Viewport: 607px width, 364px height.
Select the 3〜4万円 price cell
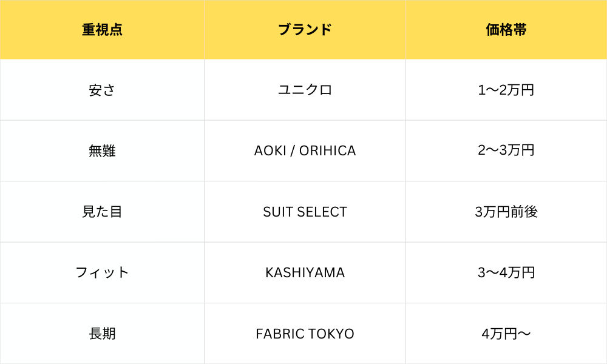click(x=506, y=272)
